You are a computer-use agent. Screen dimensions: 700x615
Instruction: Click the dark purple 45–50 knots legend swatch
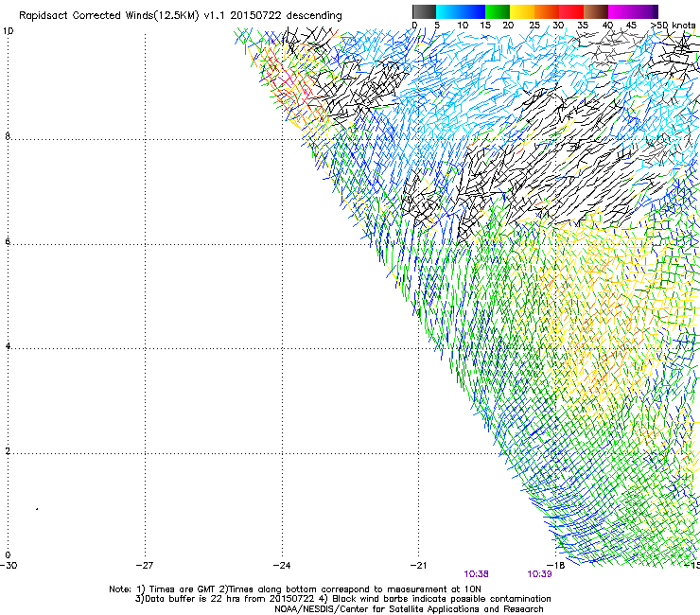pos(645,11)
